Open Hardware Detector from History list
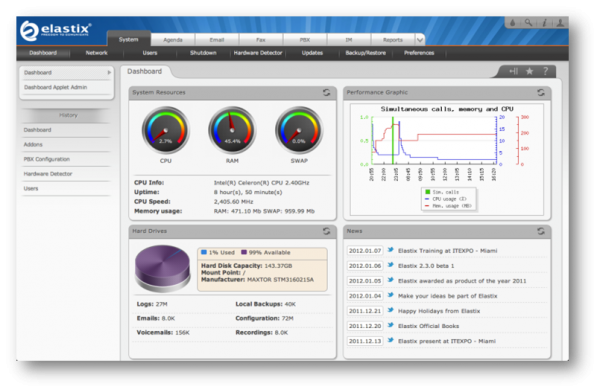 coord(48,173)
